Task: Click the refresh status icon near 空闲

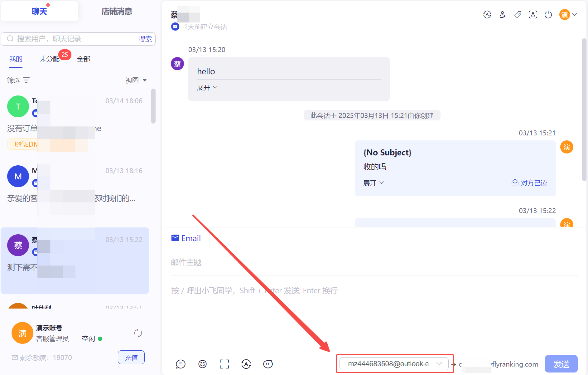Action: pyautogui.click(x=138, y=333)
